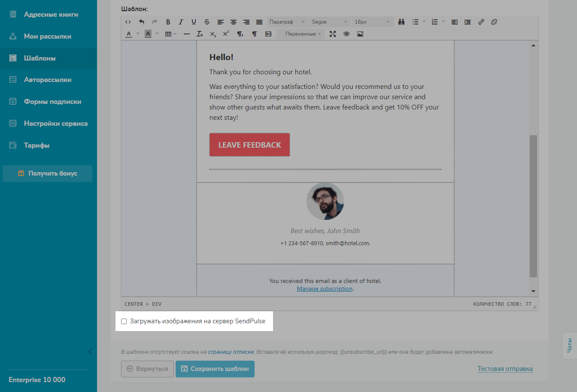The image size is (577, 392).
Task: Apply strikethrough formatting
Action: point(207,22)
